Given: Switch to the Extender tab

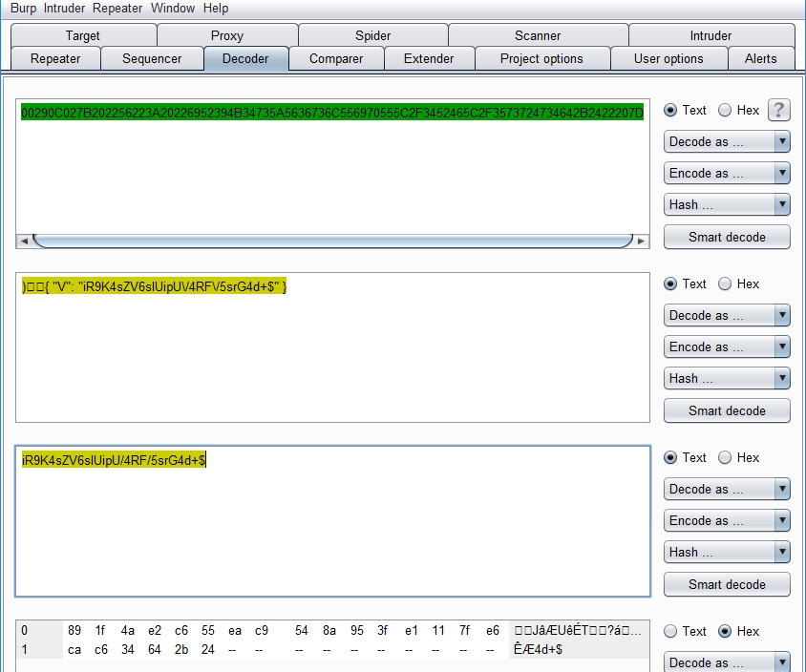Looking at the screenshot, I should pyautogui.click(x=429, y=58).
